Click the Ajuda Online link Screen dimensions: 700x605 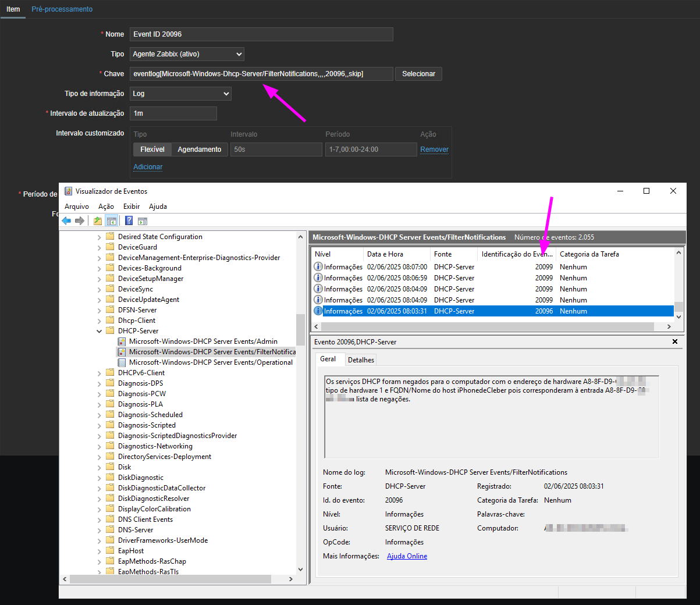click(x=407, y=556)
